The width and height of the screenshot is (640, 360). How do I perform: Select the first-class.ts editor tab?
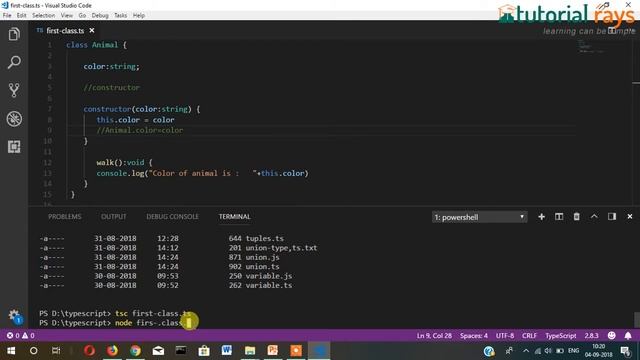[x=65, y=31]
